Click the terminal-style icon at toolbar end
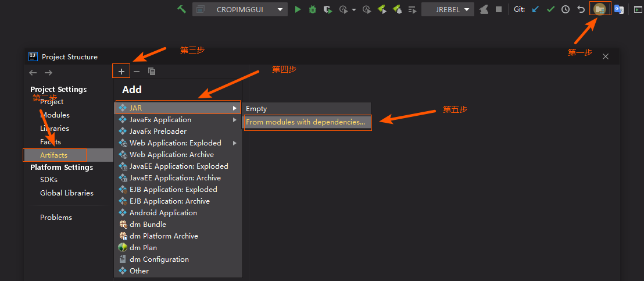This screenshot has height=281, width=644. pyautogui.click(x=638, y=9)
